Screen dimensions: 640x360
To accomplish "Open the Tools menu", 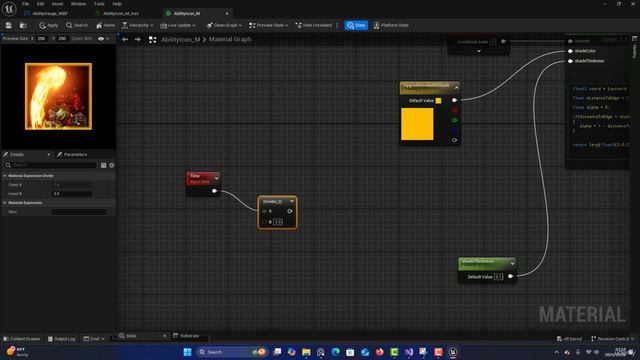I will pyautogui.click(x=99, y=4).
